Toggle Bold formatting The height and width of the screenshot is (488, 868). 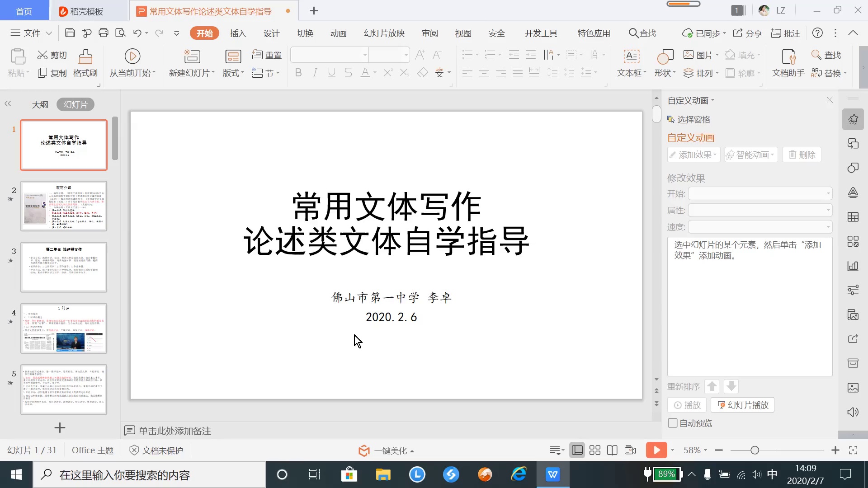[298, 72]
